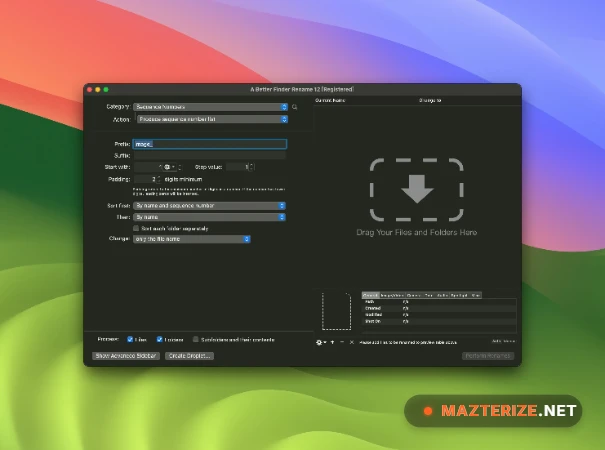The height and width of the screenshot is (450, 605).
Task: Click the Current Name column header
Action: click(x=330, y=100)
